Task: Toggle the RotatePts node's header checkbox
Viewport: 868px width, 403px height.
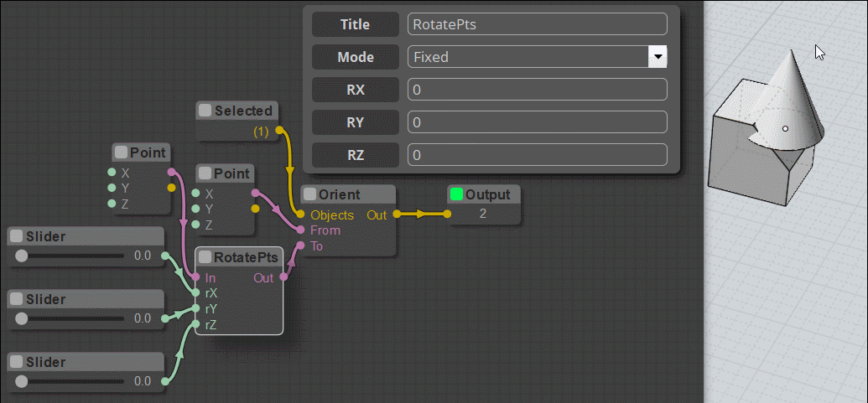Action: coord(205,257)
